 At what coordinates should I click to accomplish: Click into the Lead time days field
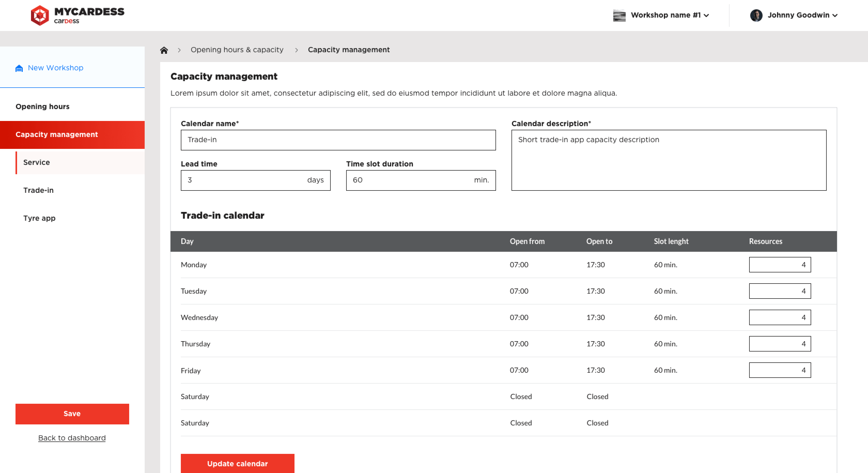[256, 180]
